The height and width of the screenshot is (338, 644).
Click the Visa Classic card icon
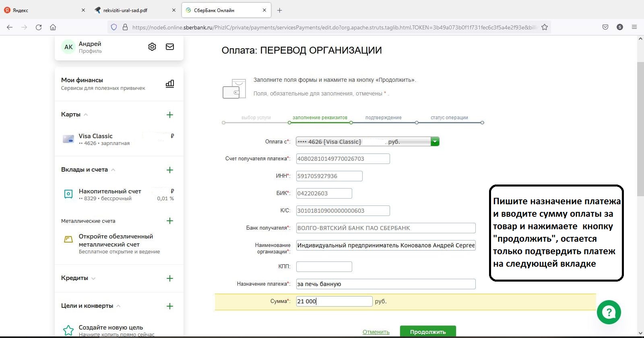[68, 139]
